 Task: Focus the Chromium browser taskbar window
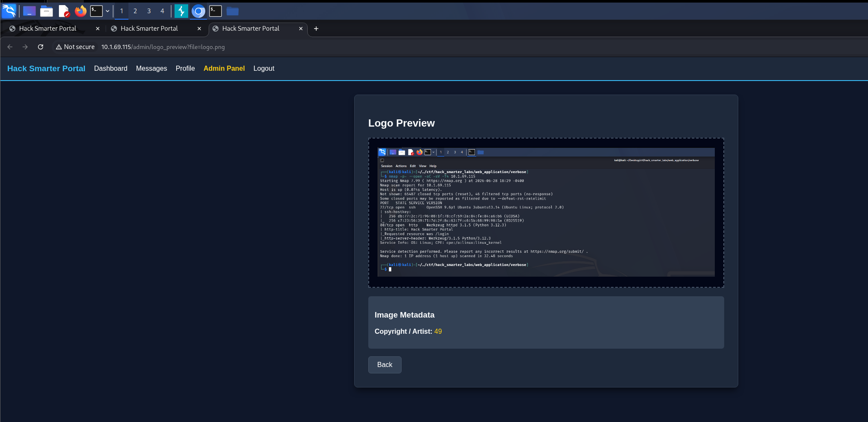click(198, 11)
